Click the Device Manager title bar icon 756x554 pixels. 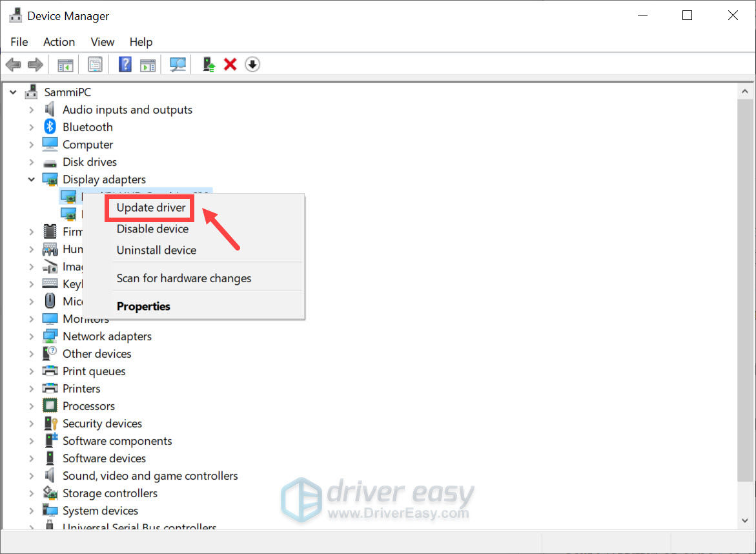pos(15,15)
